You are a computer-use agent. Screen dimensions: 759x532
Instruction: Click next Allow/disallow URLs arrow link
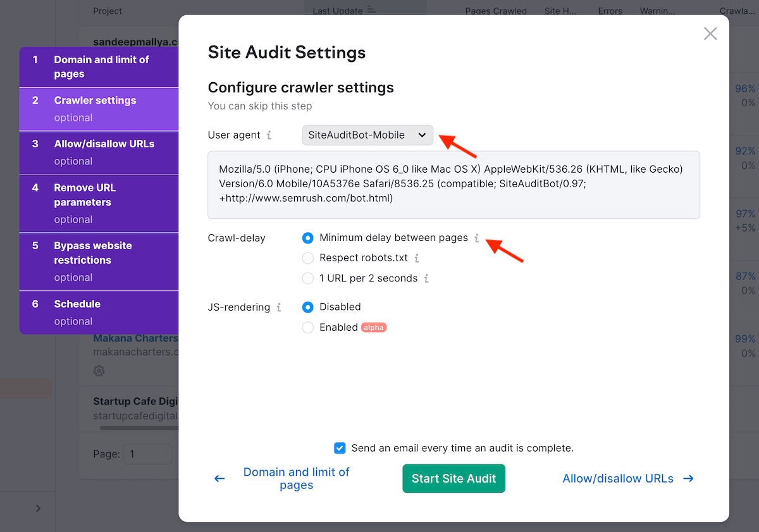627,479
